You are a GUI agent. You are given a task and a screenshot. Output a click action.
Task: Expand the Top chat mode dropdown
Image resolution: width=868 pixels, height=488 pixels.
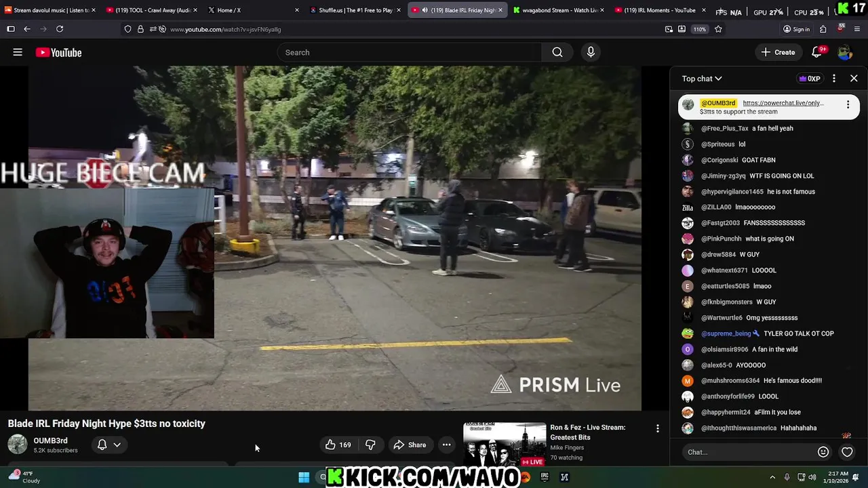(x=702, y=79)
